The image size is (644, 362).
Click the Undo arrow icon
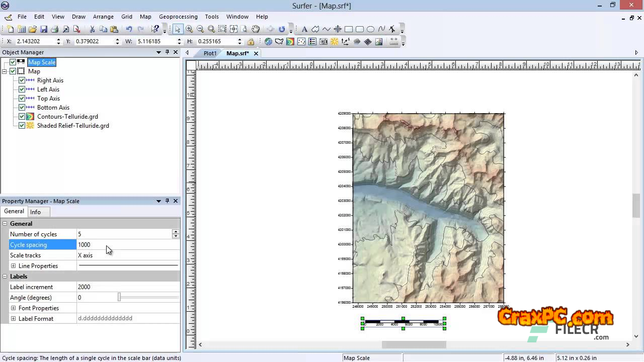tap(129, 29)
